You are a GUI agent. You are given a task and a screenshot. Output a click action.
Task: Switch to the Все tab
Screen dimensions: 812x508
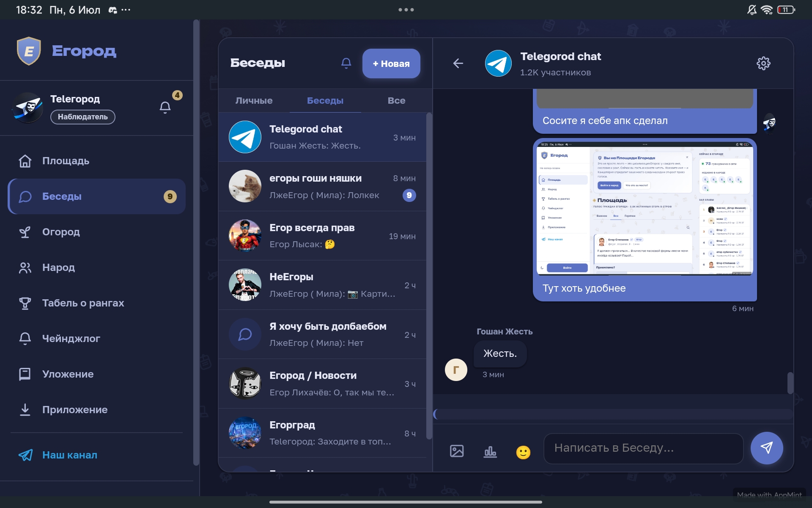[396, 101]
